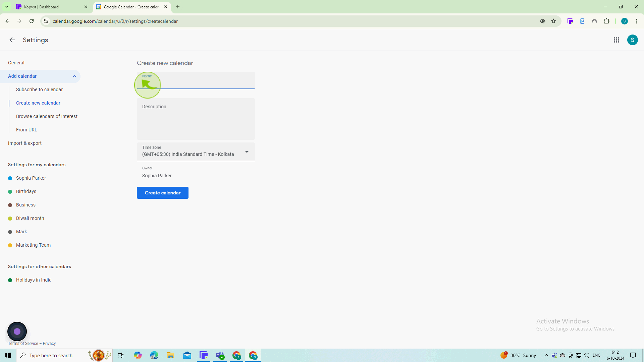
Task: Open General settings
Action: pyautogui.click(x=16, y=63)
